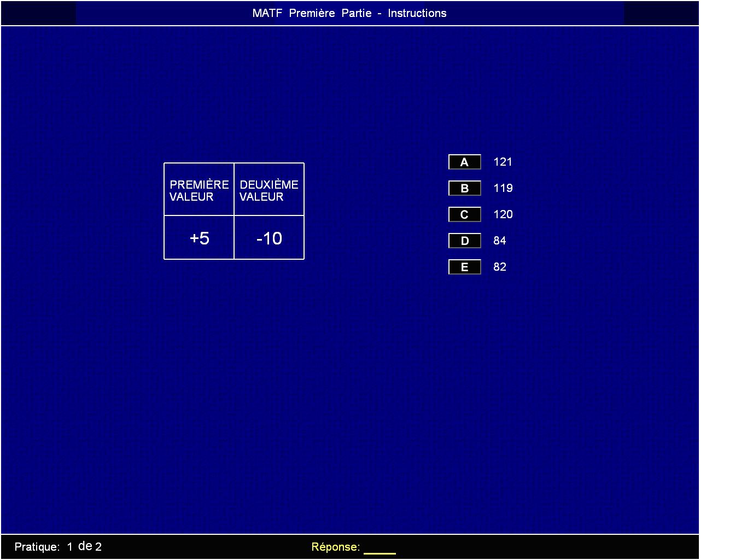
Task: Select answer button A
Action: (464, 162)
